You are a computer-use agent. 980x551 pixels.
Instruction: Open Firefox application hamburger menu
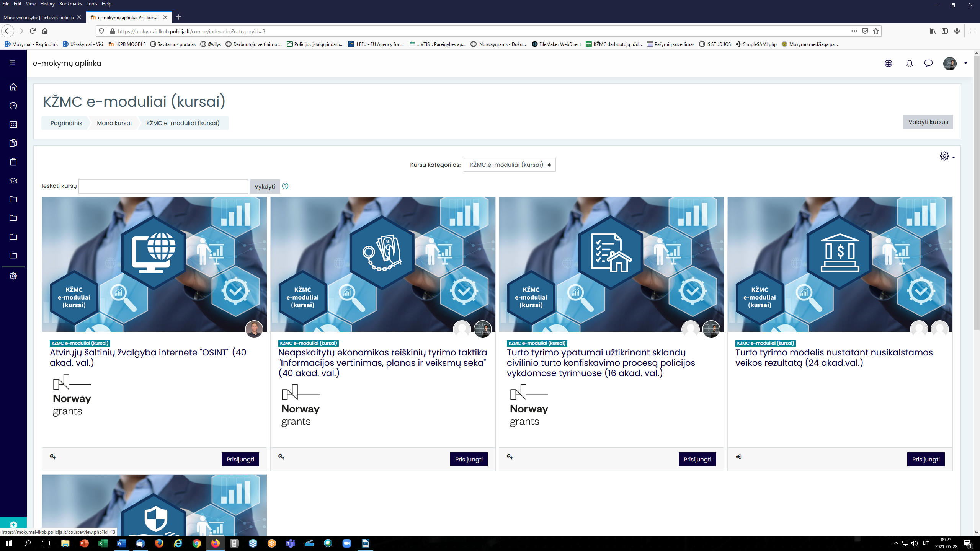click(972, 31)
